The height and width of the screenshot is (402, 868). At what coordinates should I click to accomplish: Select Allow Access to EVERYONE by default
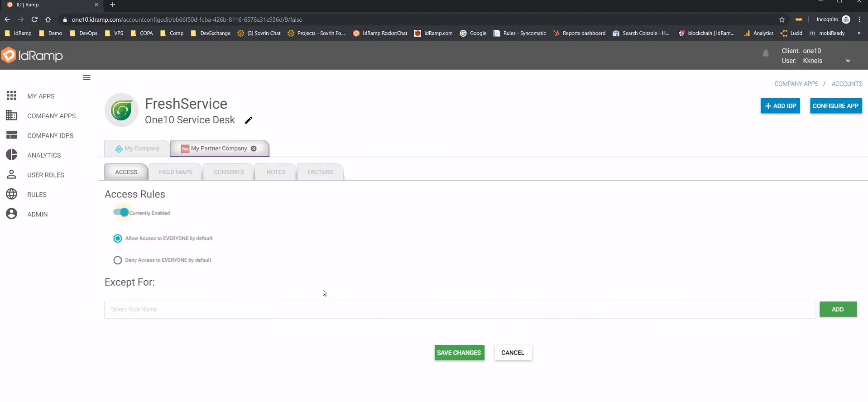tap(118, 239)
